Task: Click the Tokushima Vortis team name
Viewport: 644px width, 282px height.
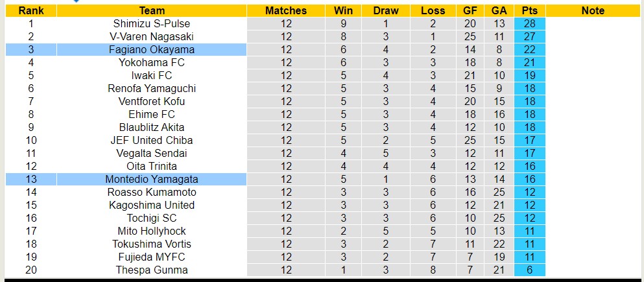Action: click(152, 244)
